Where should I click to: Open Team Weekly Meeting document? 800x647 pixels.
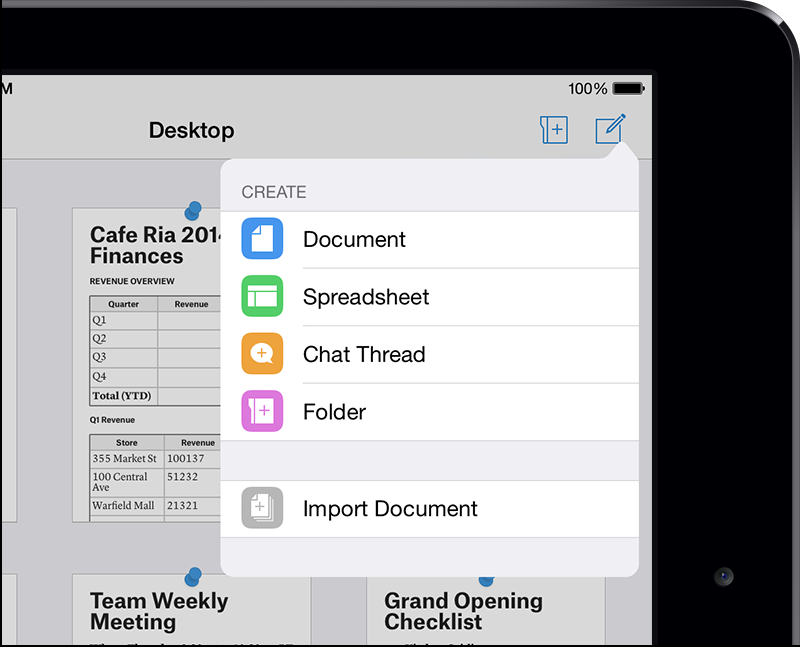coord(191,610)
